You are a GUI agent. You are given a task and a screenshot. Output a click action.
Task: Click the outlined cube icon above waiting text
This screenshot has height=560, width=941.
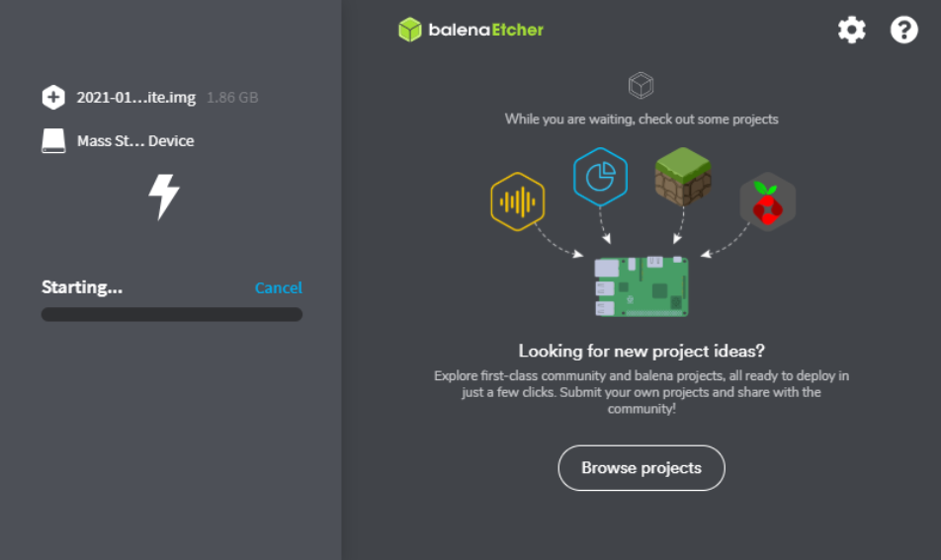[641, 86]
